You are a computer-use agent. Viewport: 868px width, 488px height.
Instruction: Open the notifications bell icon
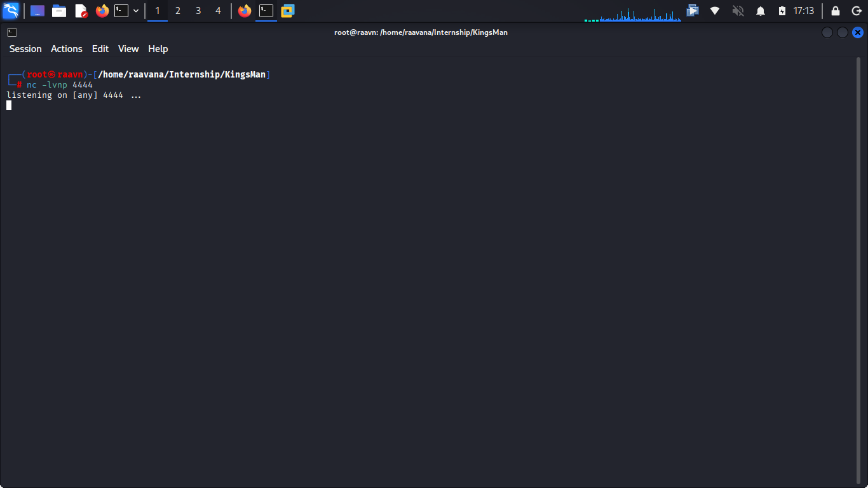761,11
